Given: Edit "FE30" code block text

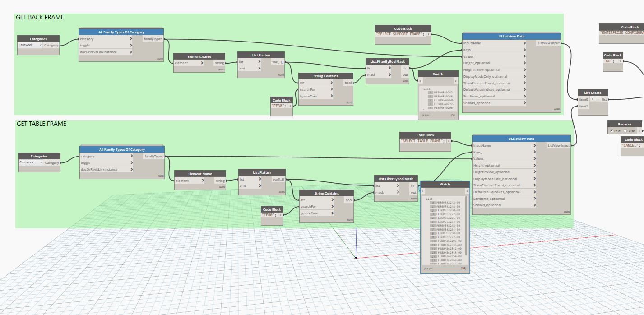Looking at the screenshot, I should click(x=279, y=107).
